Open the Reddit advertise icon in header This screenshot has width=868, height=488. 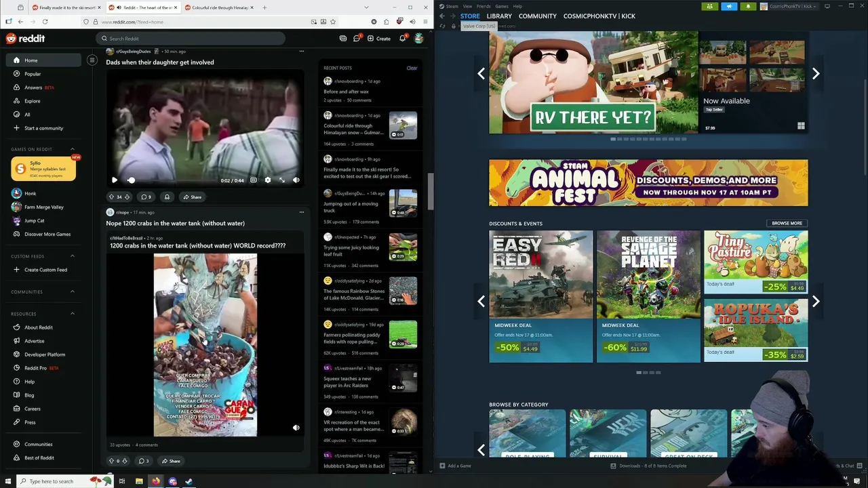(343, 39)
